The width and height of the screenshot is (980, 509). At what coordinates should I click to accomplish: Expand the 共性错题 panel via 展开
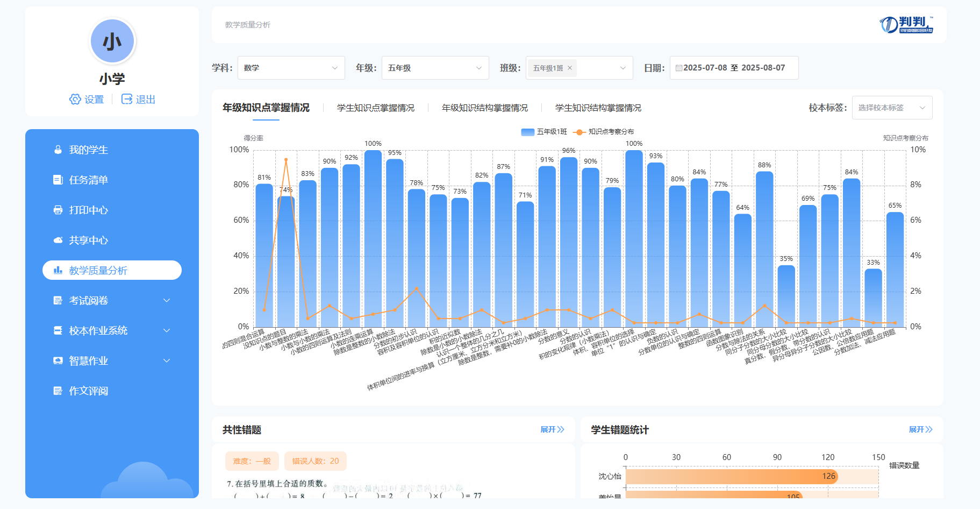(x=552, y=430)
